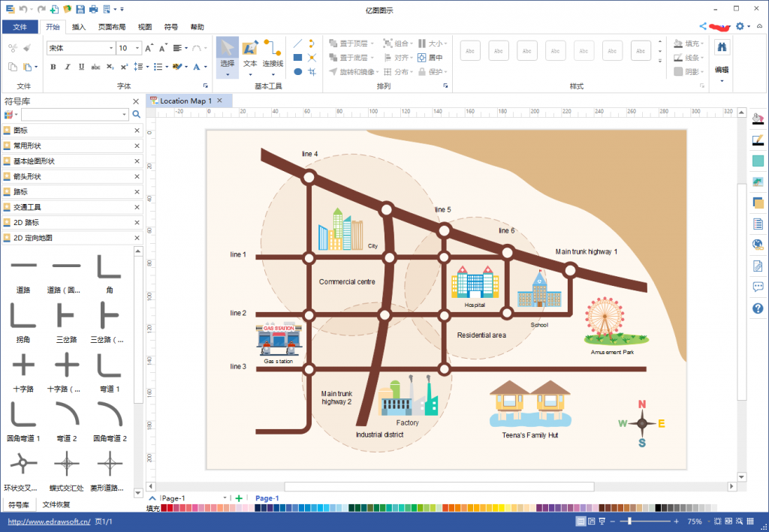Open the 文件 File menu
Screen dimensions: 769x532
pyautogui.click(x=20, y=27)
